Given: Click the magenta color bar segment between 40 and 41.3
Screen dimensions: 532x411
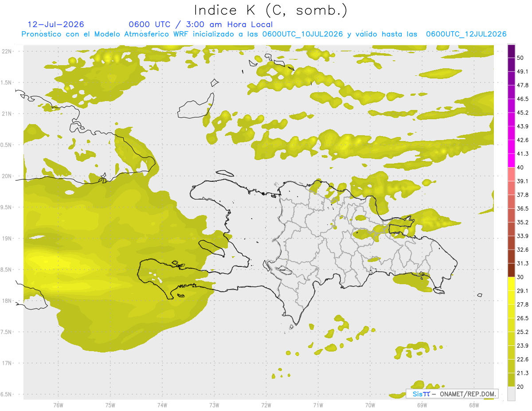Looking at the screenshot, I should click(511, 160).
